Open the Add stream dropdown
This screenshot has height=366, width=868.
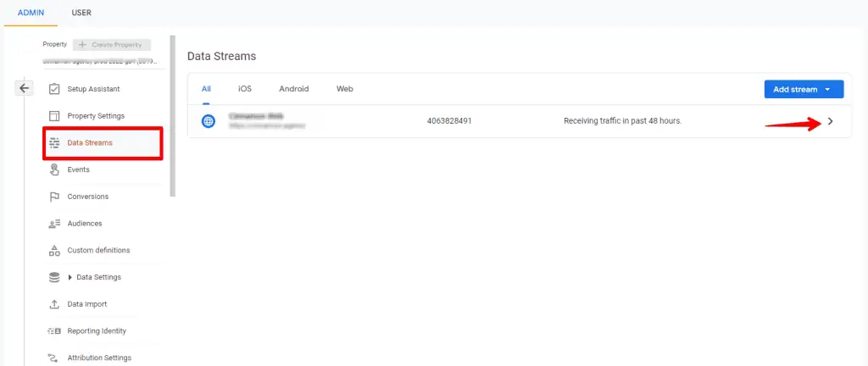click(804, 89)
